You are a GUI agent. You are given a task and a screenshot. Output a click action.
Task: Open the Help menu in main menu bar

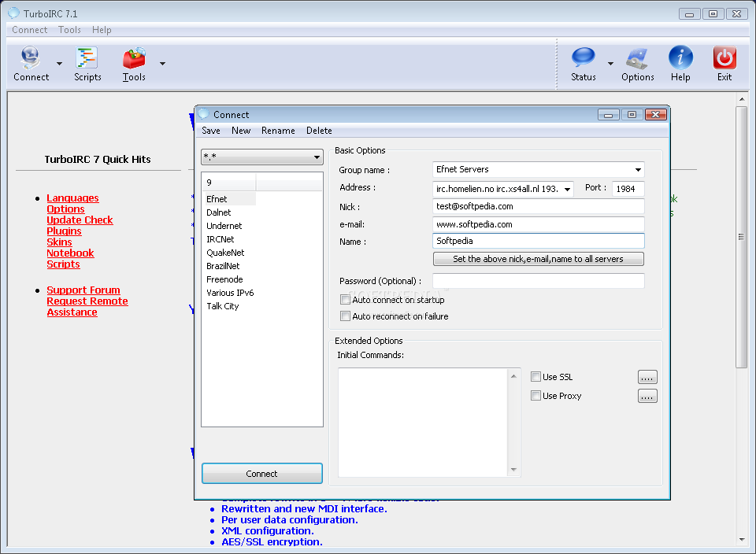coord(102,30)
